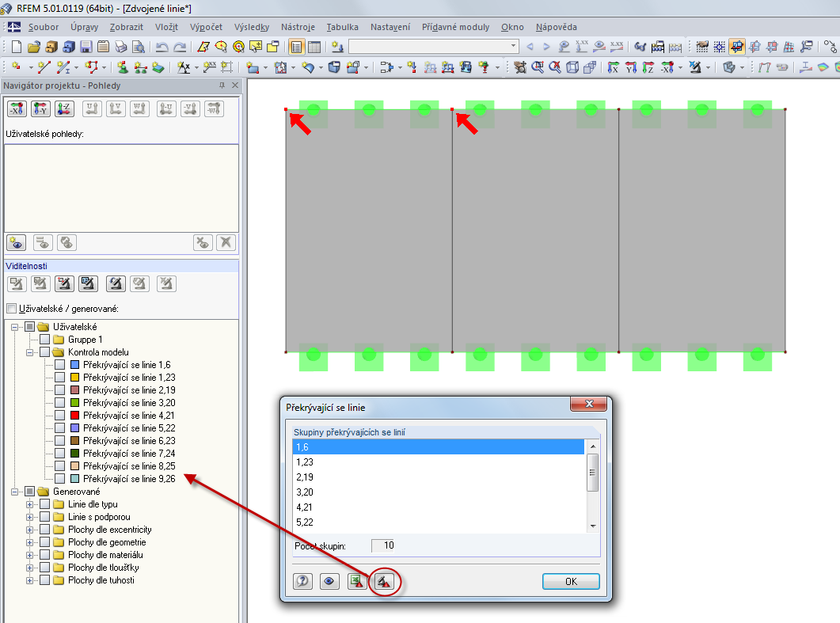
Task: Set the view in Z direction
Action: [648, 67]
